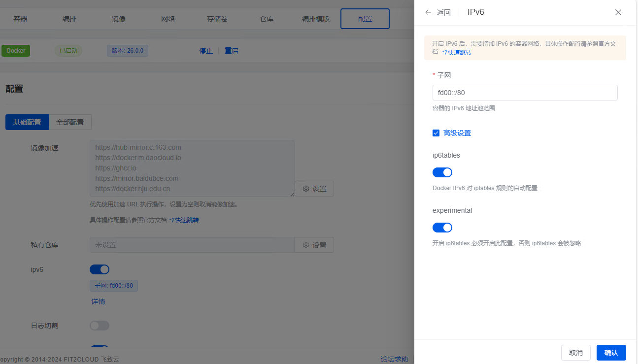Uncheck the 高级设置 checkbox
Image resolution: width=638 pixels, height=364 pixels.
click(x=436, y=132)
